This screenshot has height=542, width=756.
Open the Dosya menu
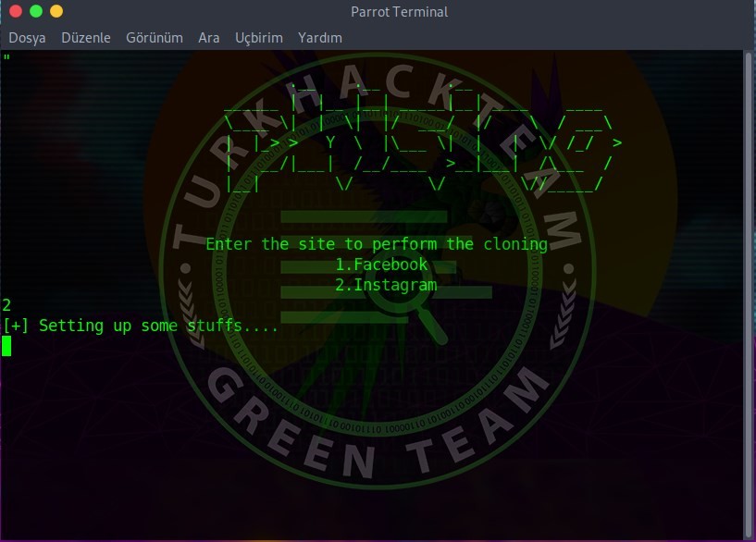27,38
